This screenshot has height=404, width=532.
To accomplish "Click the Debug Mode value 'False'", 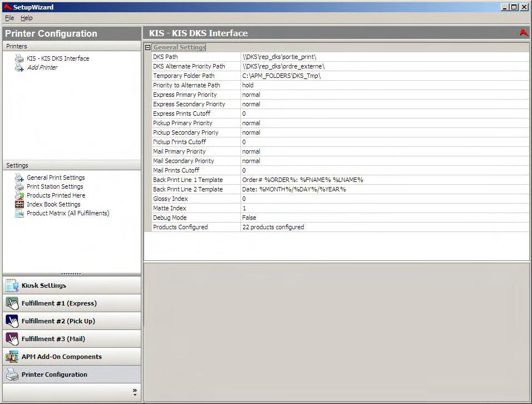I will click(385, 218).
